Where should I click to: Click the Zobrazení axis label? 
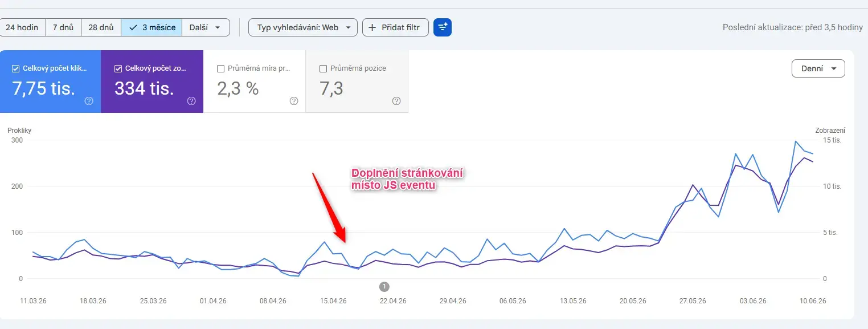(x=830, y=131)
